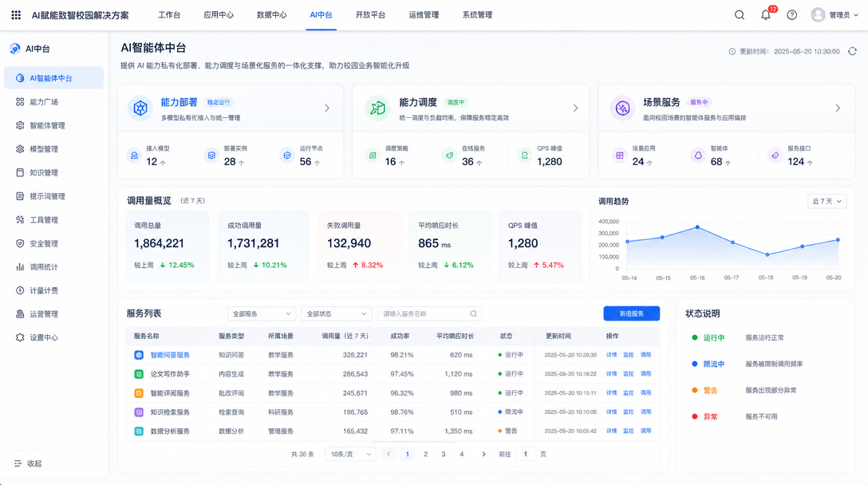
Task: Expand the 场景服务 card chevron
Action: point(838,108)
